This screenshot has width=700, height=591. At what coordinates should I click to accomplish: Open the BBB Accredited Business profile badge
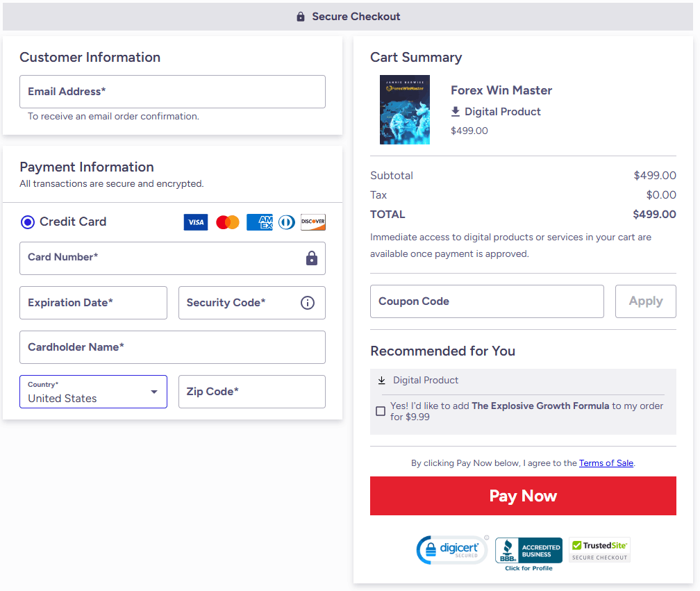[528, 552]
